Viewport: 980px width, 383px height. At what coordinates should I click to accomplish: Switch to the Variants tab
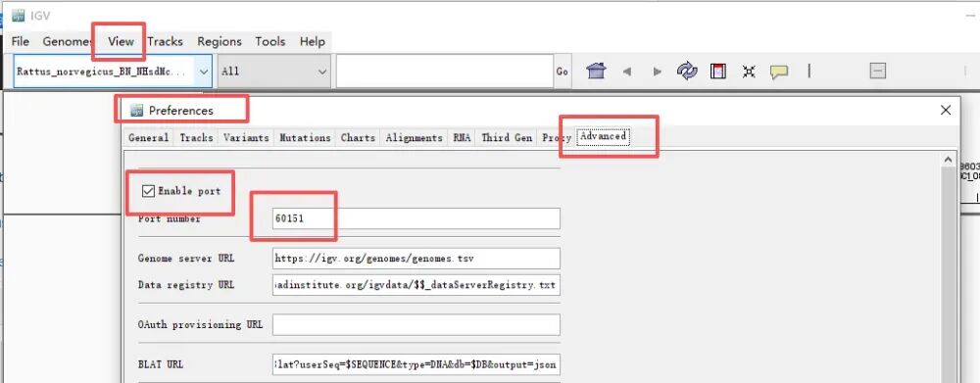coord(246,138)
